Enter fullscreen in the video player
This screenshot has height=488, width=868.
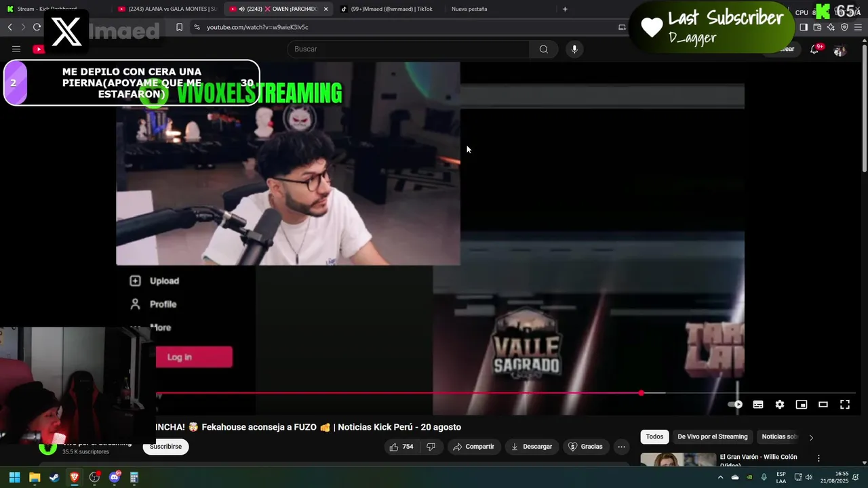(x=845, y=405)
